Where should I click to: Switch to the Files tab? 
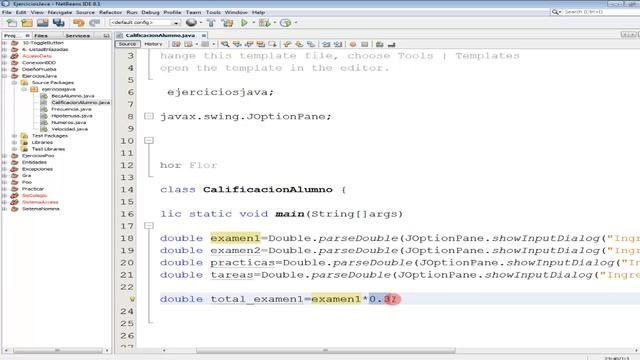click(x=41, y=36)
